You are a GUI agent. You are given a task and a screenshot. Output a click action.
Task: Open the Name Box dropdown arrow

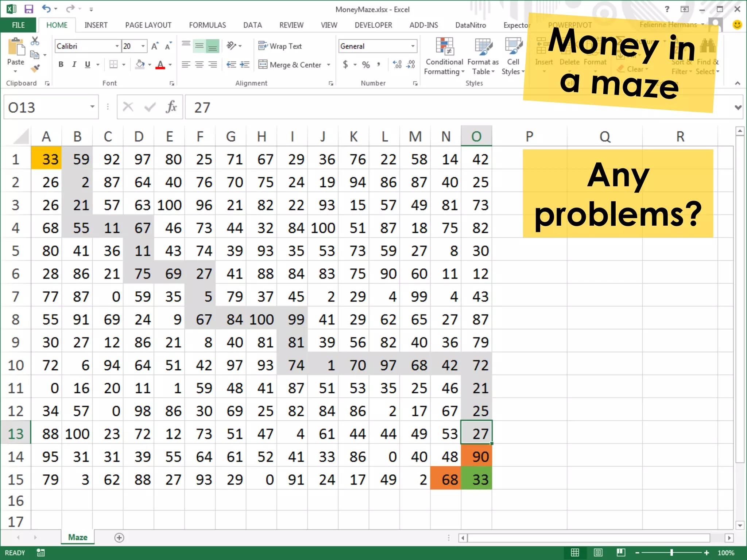92,107
